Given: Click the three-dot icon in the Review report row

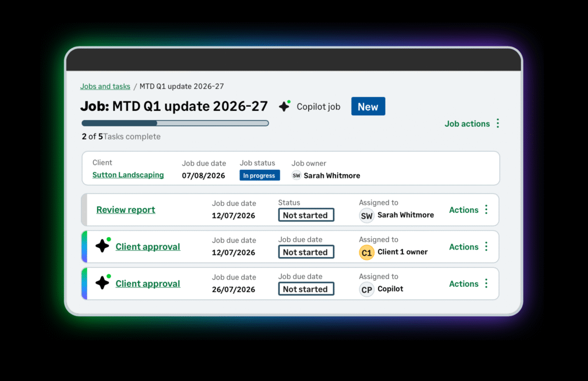Looking at the screenshot, I should (486, 210).
